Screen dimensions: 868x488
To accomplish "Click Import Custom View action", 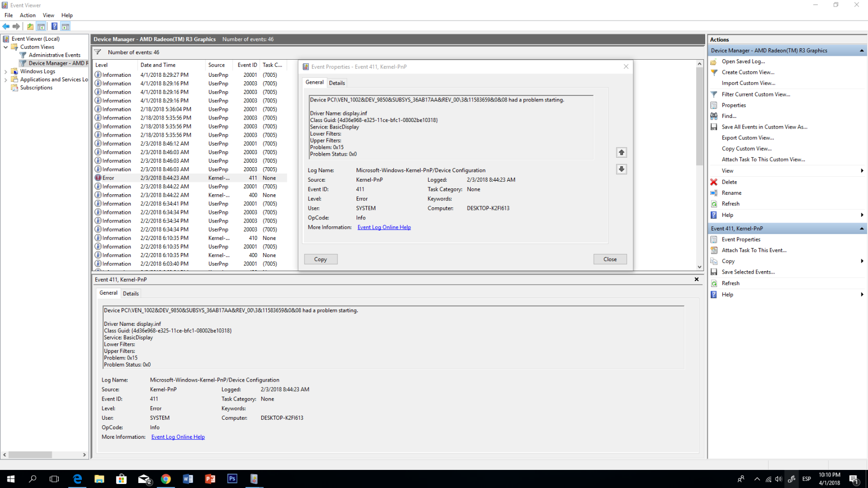I will click(x=748, y=83).
